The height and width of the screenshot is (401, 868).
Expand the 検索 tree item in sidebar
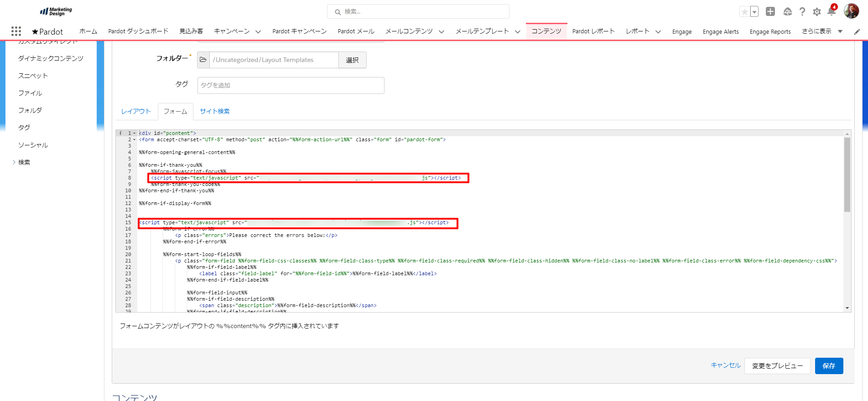(14, 162)
